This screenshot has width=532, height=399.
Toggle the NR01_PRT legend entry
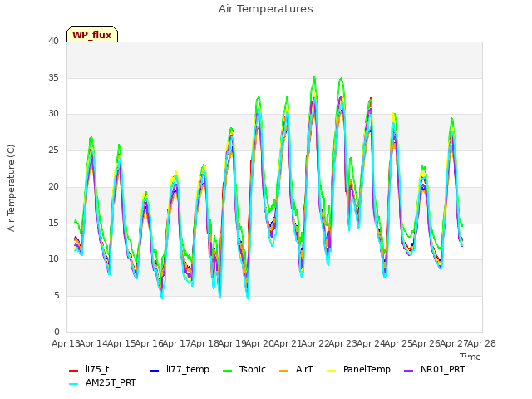click(435, 369)
